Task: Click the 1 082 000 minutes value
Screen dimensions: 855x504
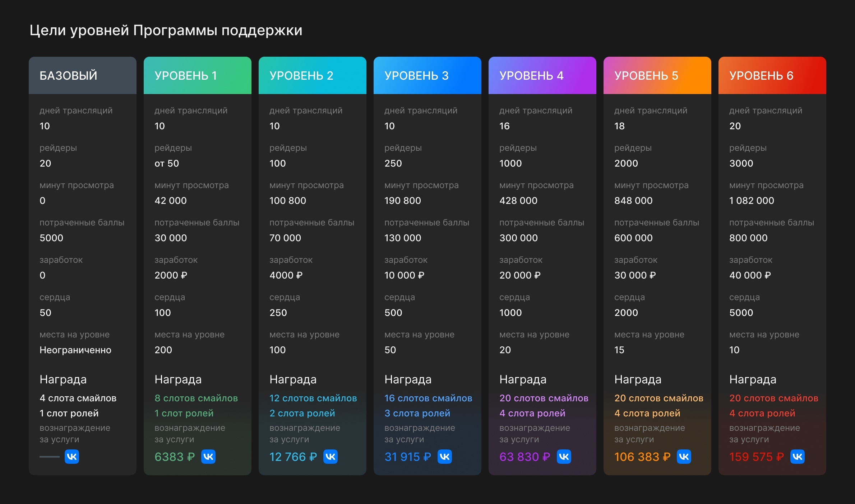Action: (x=752, y=201)
